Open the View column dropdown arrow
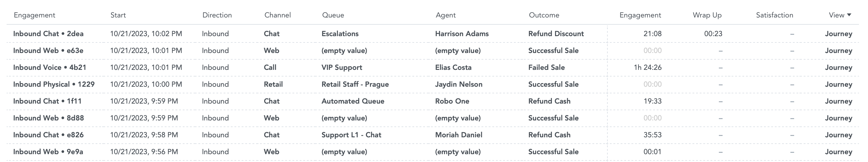The width and height of the screenshot is (868, 162). tap(849, 15)
